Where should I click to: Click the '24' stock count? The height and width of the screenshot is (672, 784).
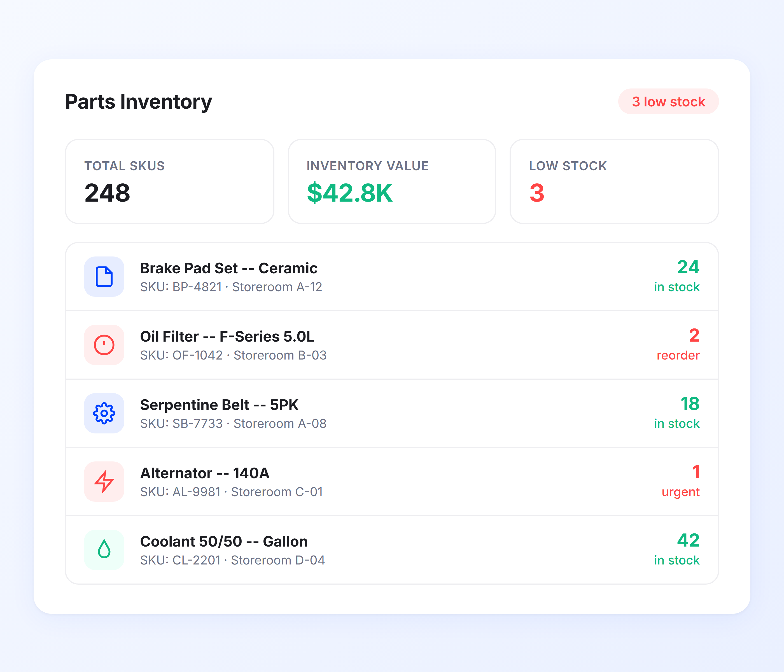point(688,267)
